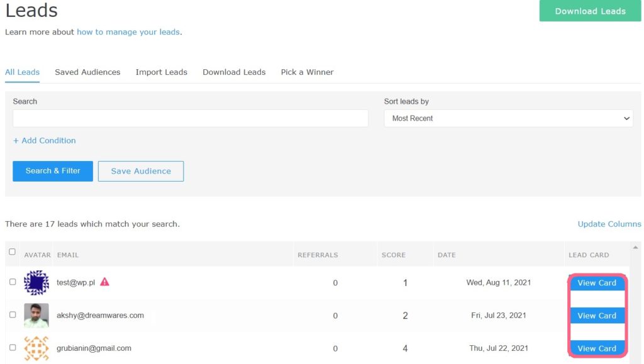Screen dimensions: 644x364
Task: Open the avatar for grubianin@gmail.com
Action: point(36,348)
